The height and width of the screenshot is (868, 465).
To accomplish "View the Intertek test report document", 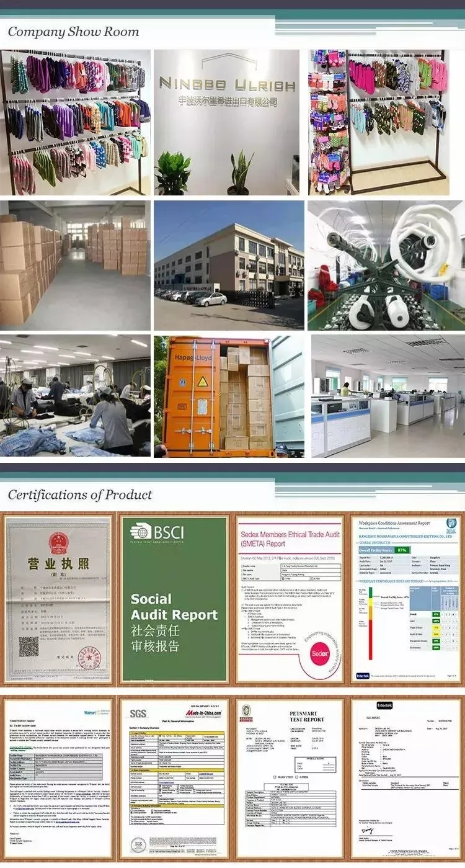I will coord(407,779).
